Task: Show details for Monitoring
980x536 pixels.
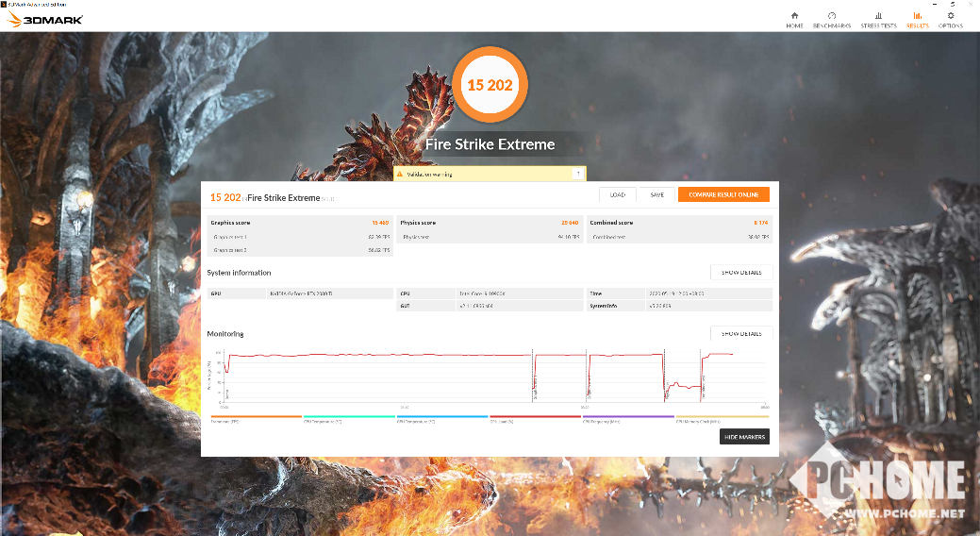Action: 741,333
